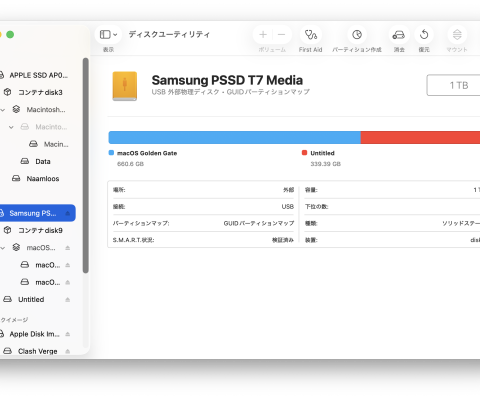Viewport: 480px width, 399px height.
Task: Collapse the Macintosh... volume group chevron
Action: point(3,110)
